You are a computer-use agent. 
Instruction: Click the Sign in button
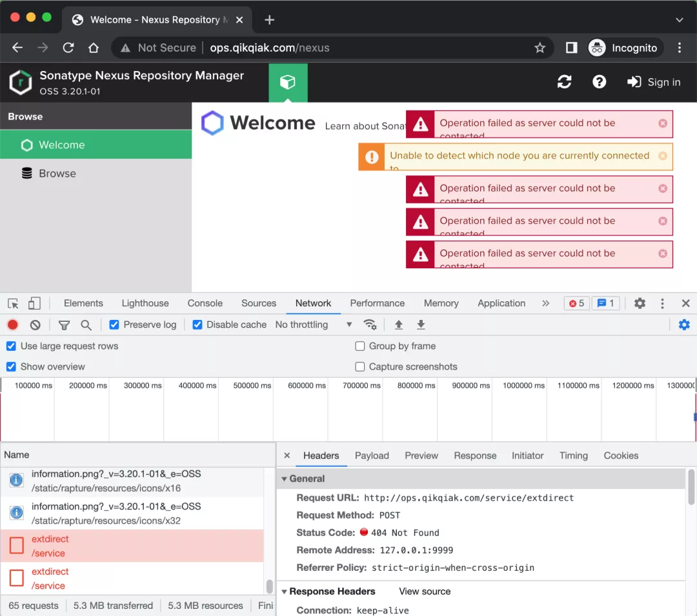(654, 82)
